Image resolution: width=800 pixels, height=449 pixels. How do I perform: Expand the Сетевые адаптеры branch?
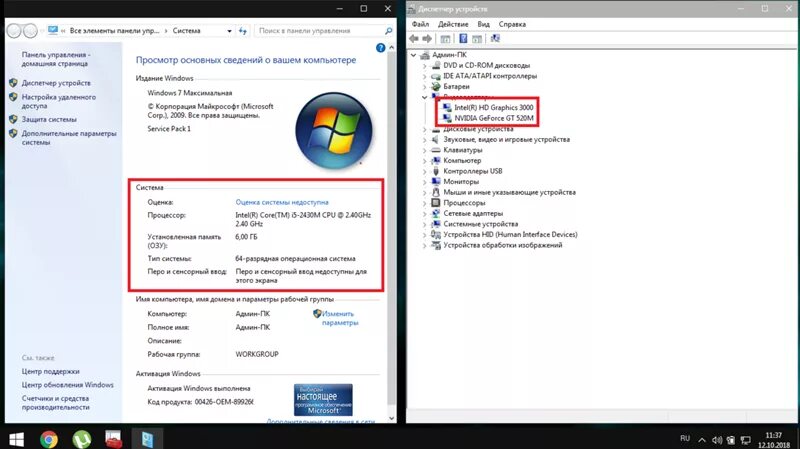tap(424, 213)
